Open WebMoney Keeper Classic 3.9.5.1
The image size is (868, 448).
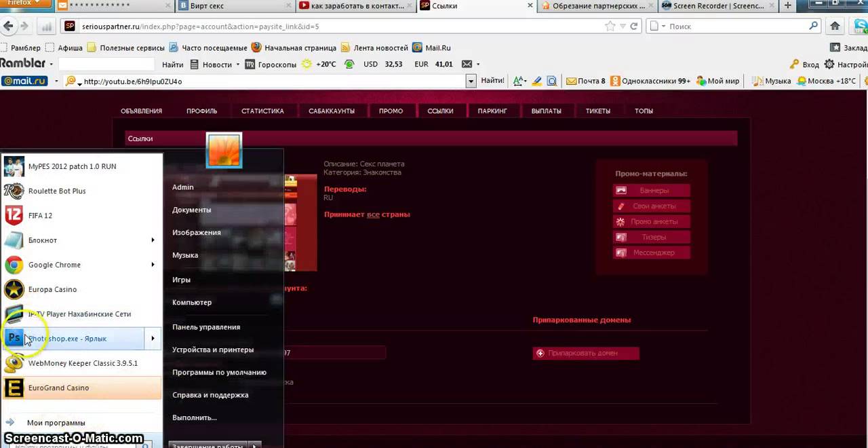coord(81,363)
